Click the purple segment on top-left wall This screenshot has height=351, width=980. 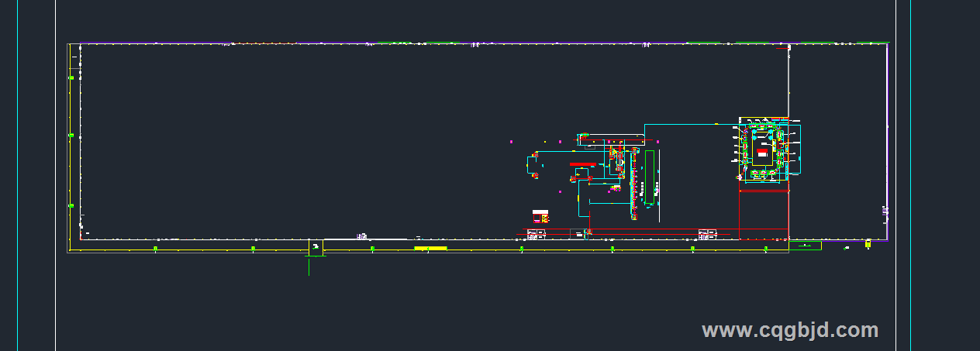click(155, 43)
